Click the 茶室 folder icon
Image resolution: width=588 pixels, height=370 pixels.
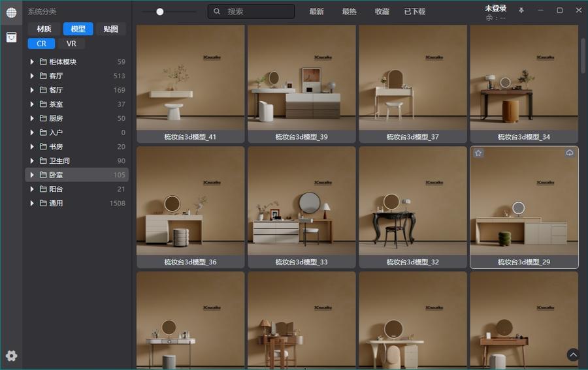coord(43,104)
